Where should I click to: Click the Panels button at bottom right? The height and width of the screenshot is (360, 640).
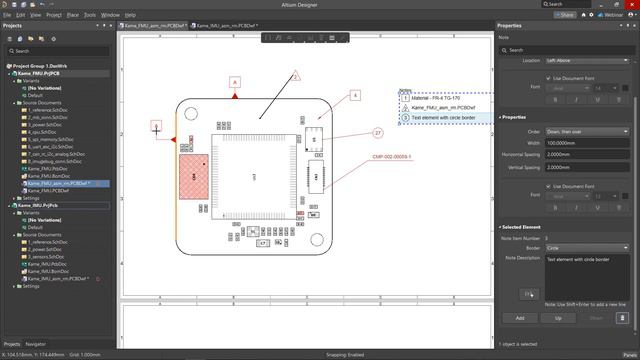coord(630,355)
